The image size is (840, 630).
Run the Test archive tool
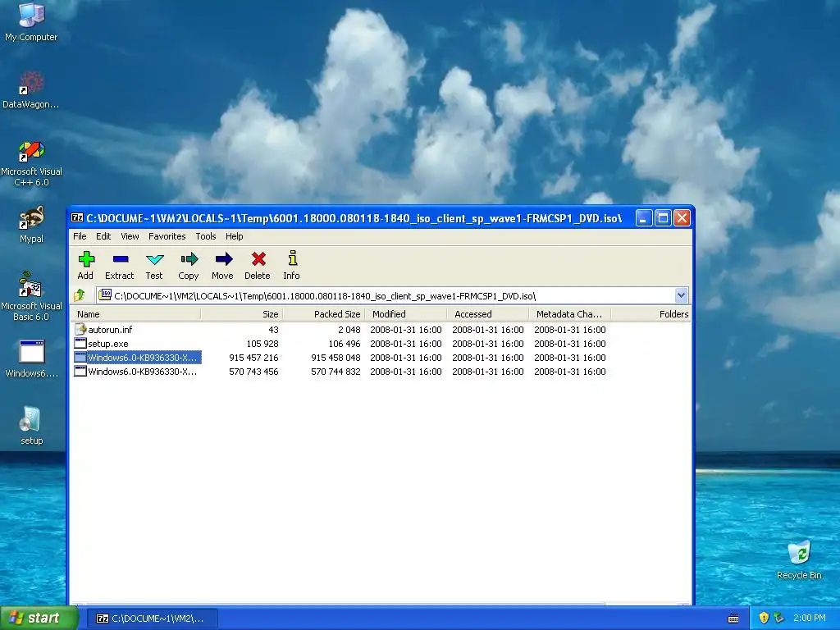coord(154,259)
